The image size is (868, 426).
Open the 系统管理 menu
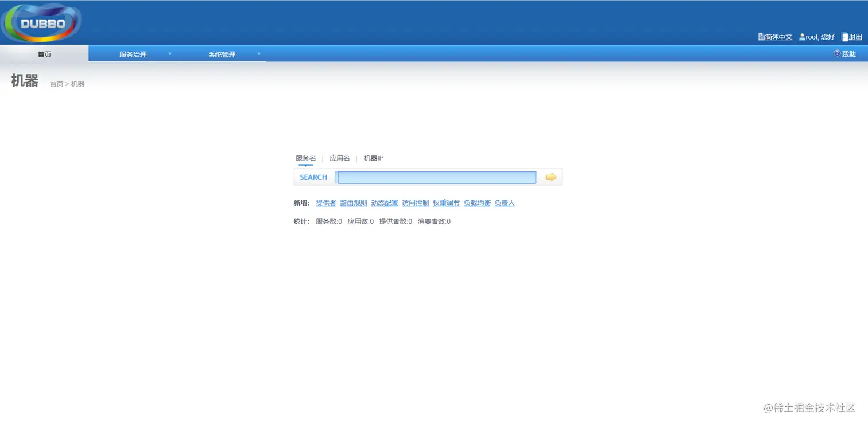(x=222, y=55)
